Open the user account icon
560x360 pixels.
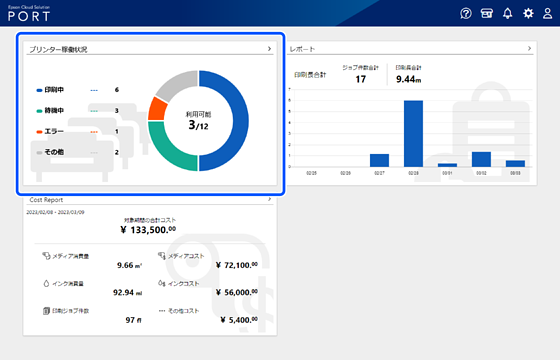[x=548, y=14]
